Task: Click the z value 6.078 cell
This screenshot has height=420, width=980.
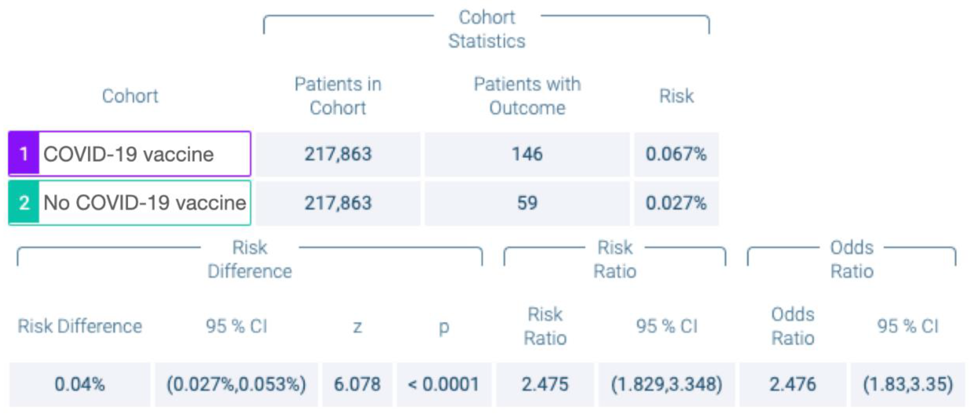Action: (357, 384)
